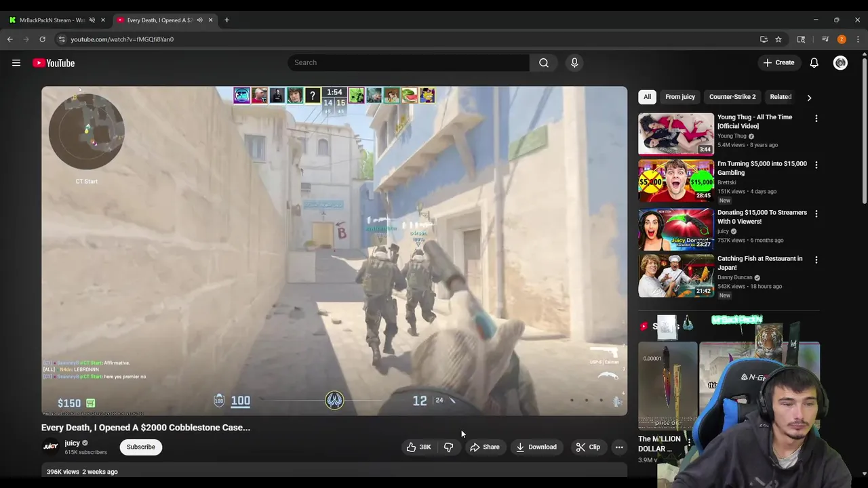Viewport: 868px width, 488px height.
Task: Click the Share button
Action: 485,447
